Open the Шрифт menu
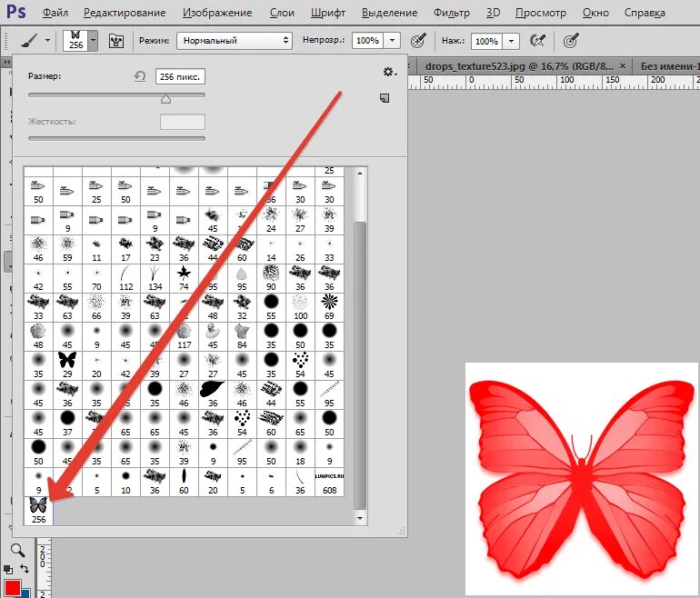 (327, 13)
